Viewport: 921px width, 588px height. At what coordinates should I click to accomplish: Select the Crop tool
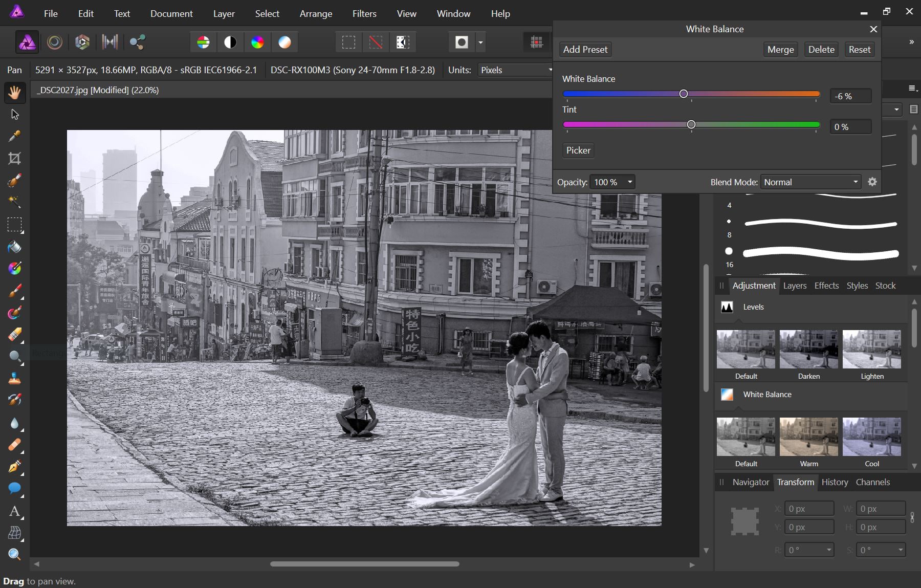click(14, 159)
